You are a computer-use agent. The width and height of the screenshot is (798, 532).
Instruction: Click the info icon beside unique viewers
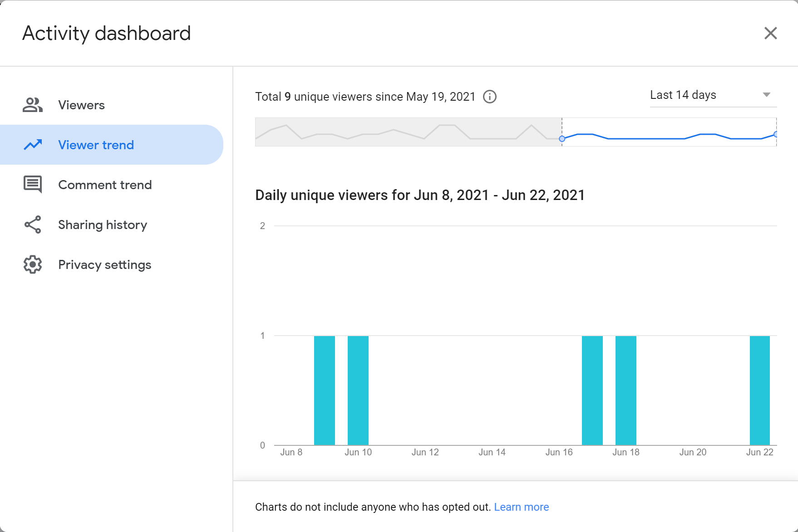[489, 97]
